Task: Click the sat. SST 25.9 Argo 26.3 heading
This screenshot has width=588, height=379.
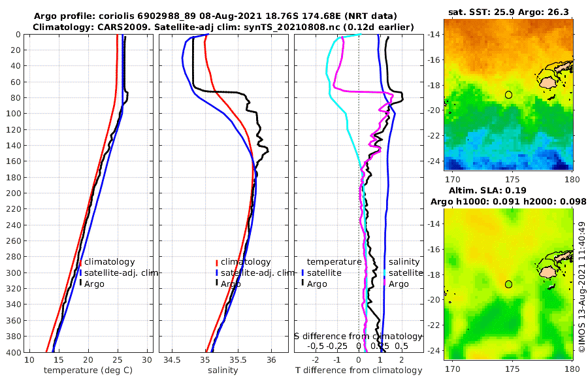Action: [508, 12]
